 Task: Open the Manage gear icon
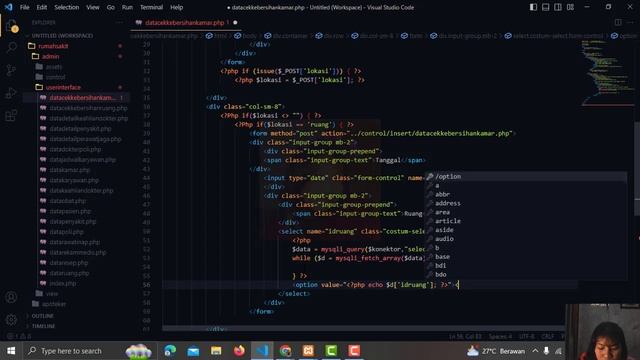pyautogui.click(x=11, y=319)
